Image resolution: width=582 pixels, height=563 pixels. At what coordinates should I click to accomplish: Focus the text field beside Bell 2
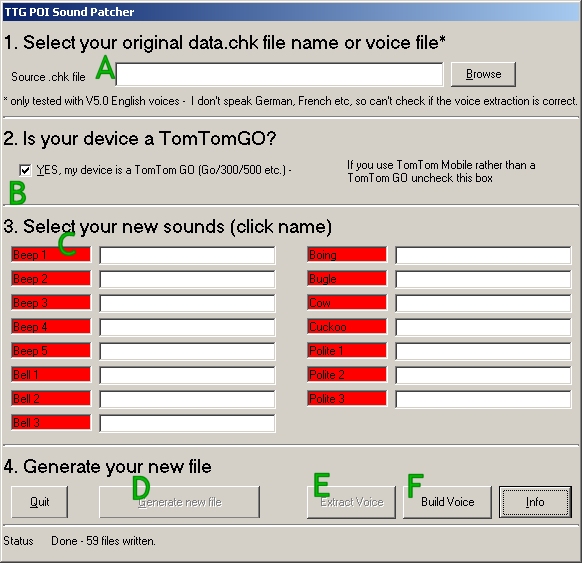187,399
